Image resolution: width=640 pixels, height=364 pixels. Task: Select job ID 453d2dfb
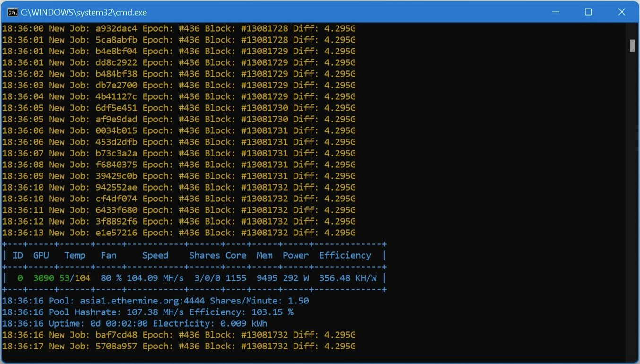[116, 142]
